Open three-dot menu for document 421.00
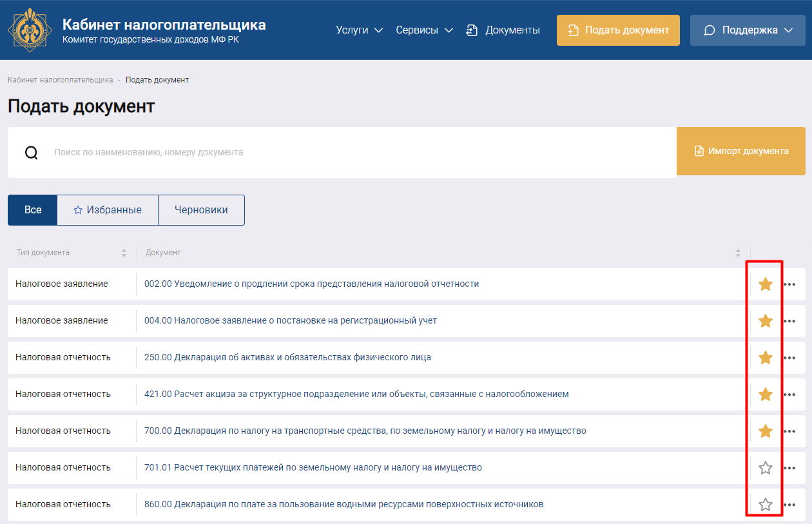The width and height of the screenshot is (812, 524). pyautogui.click(x=789, y=394)
